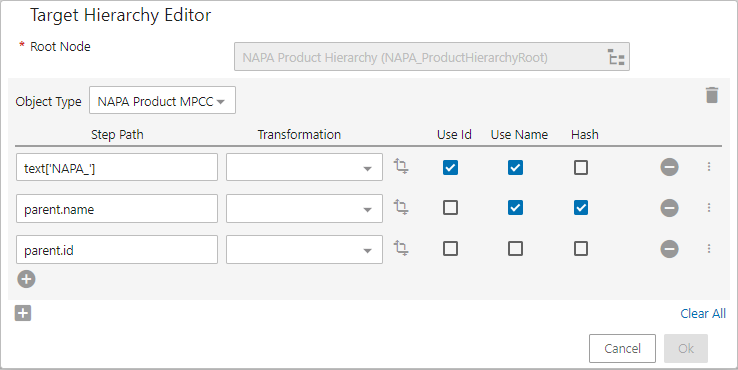Screen dimensions: 738x370
Task: Remove the text['NAPA_'] step row
Action: pyautogui.click(x=669, y=167)
